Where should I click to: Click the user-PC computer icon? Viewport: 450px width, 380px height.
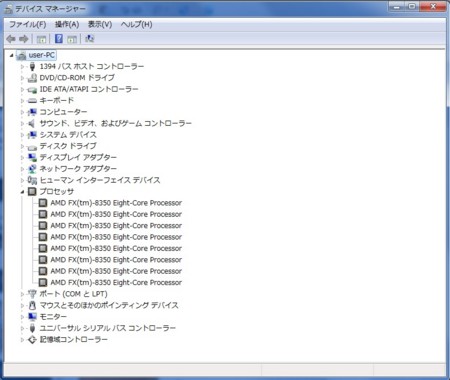[x=21, y=55]
